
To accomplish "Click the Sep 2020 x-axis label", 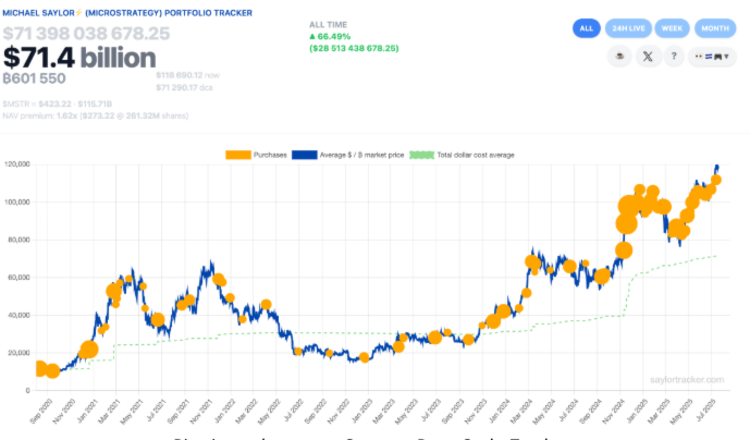I will [41, 411].
